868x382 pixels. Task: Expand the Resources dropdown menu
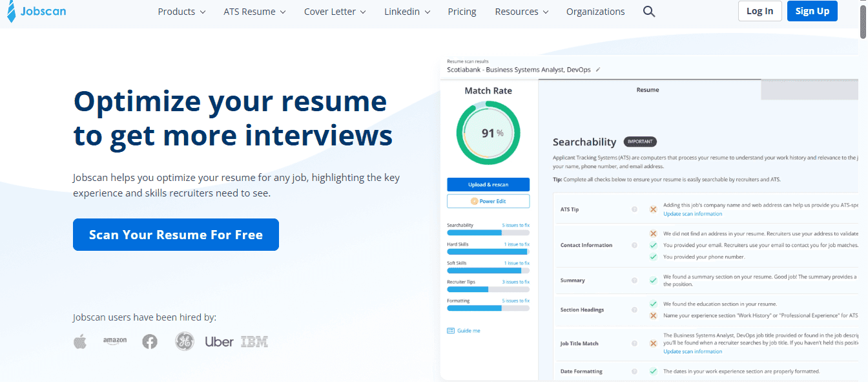pyautogui.click(x=522, y=12)
